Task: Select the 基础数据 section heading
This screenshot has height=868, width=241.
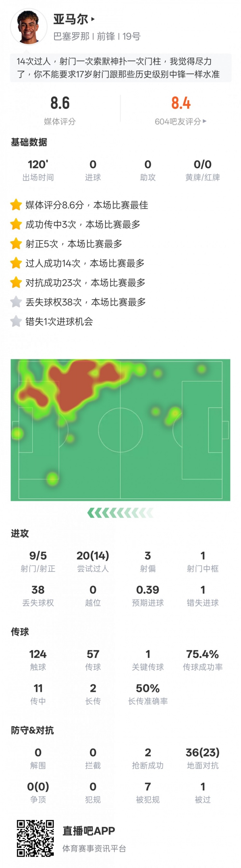Action: point(29,142)
